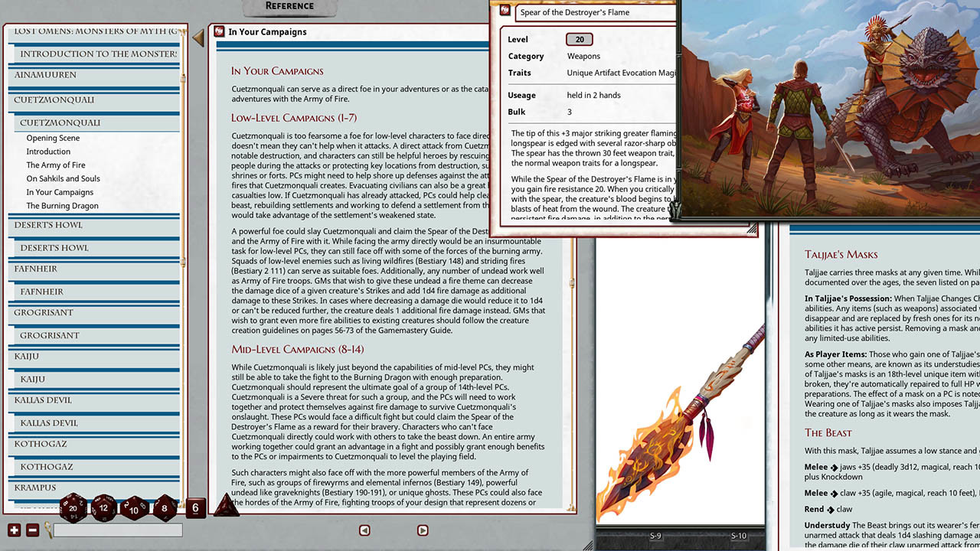Collapse index panel using gold left arrow
The width and height of the screenshot is (980, 551).
(x=198, y=37)
